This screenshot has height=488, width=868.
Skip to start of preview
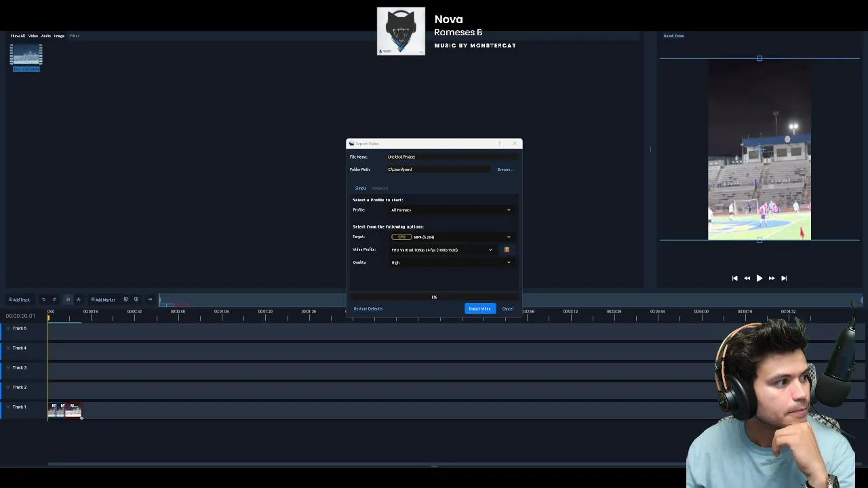click(734, 278)
